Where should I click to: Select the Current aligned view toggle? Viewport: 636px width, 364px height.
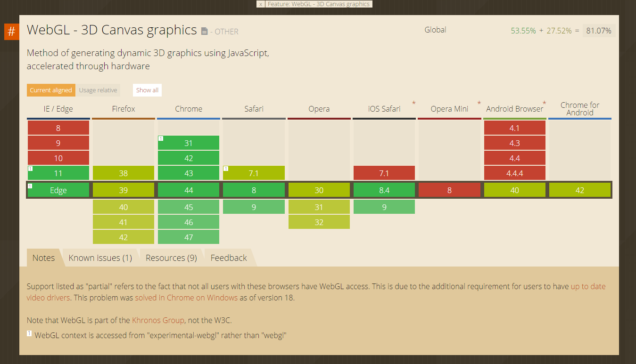pyautogui.click(x=51, y=90)
